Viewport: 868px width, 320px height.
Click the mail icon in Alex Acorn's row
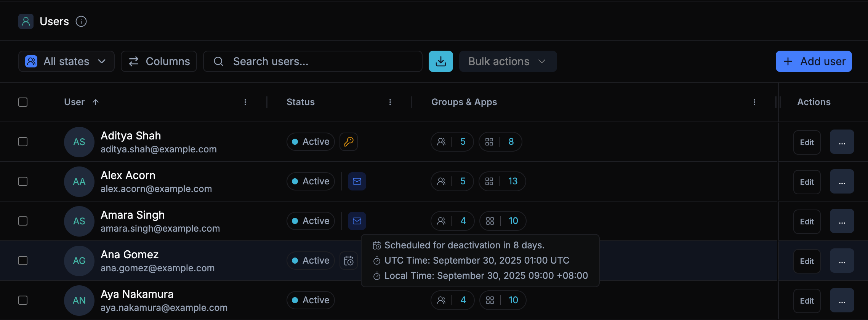tap(357, 181)
